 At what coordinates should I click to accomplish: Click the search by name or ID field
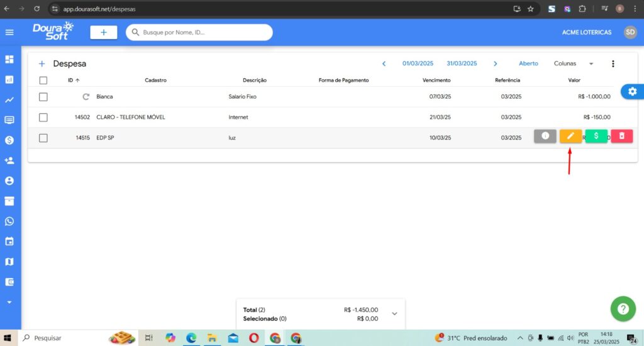click(x=199, y=32)
